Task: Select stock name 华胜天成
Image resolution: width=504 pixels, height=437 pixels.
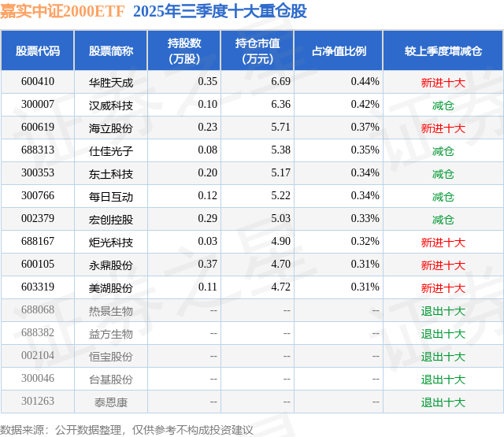Action: click(x=111, y=83)
